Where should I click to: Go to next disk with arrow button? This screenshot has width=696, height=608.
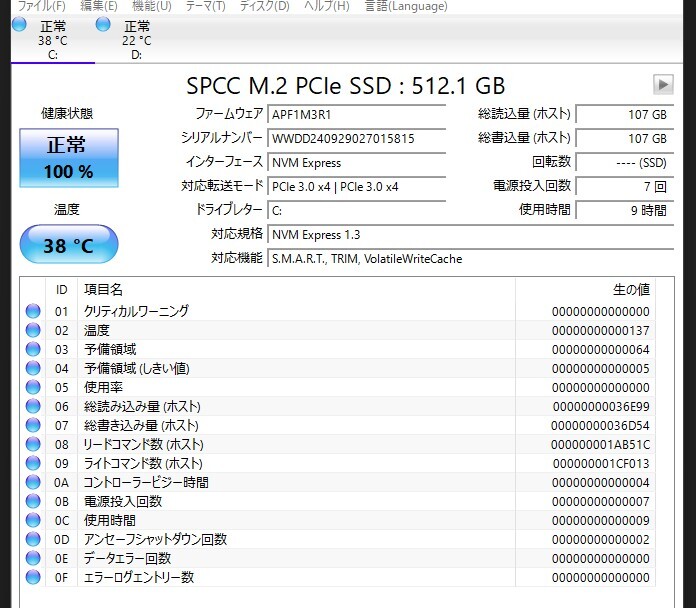[663, 84]
